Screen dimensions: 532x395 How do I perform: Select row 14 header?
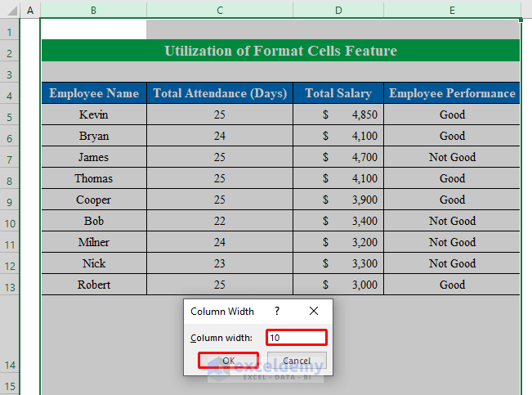10,365
